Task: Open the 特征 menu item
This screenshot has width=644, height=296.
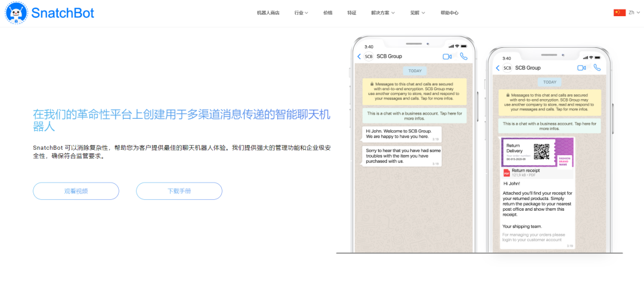Action: (352, 13)
